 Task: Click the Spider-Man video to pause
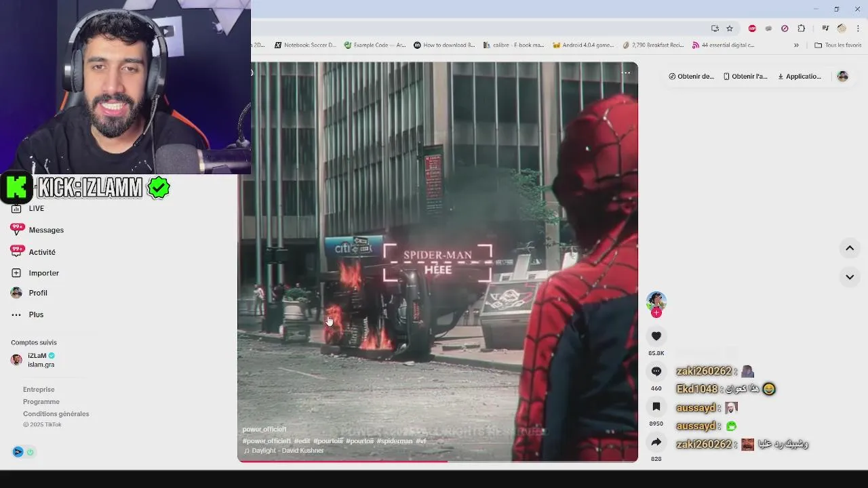coord(437,262)
